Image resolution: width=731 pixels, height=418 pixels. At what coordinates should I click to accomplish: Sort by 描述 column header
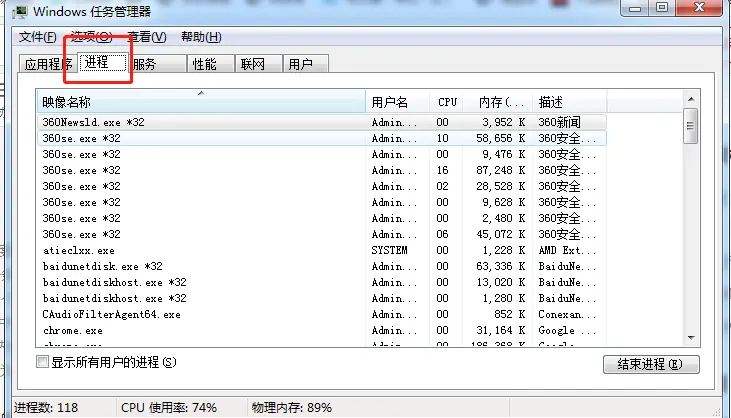(570, 102)
